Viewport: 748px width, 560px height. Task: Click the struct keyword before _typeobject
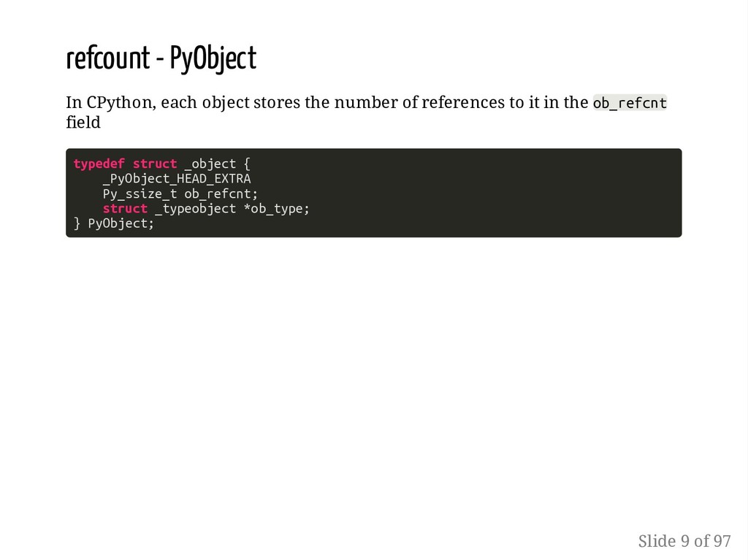pyautogui.click(x=125, y=209)
